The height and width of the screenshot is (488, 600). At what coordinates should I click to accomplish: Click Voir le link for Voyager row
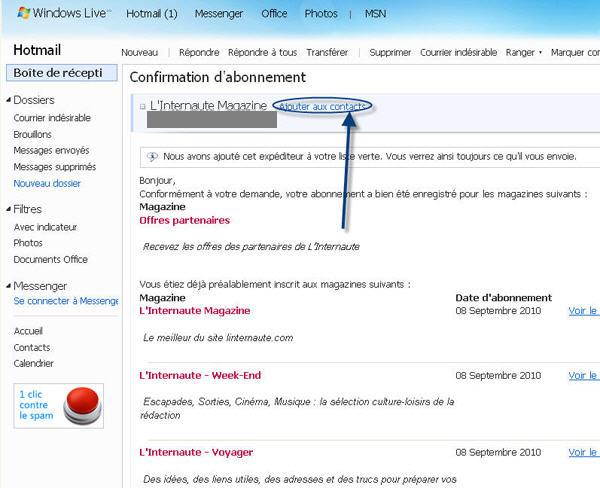[x=584, y=452]
